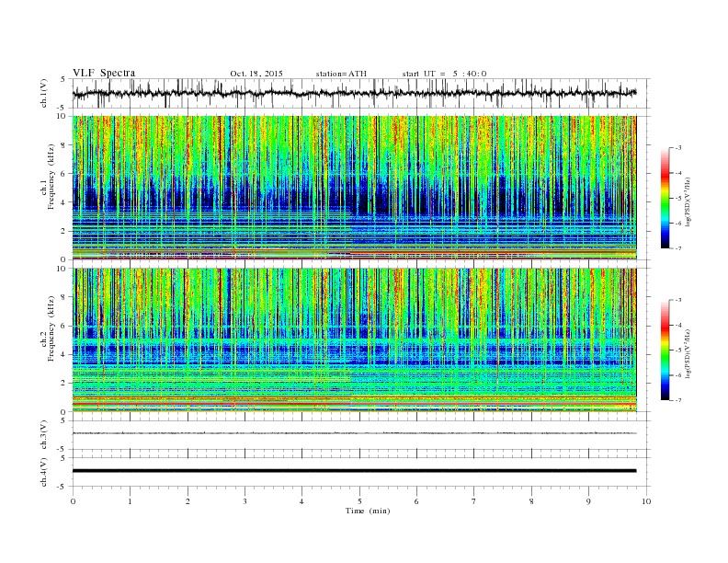Click the '-3' tick on ch.1 color bar
The height and width of the screenshot is (563, 728).
coord(678,148)
